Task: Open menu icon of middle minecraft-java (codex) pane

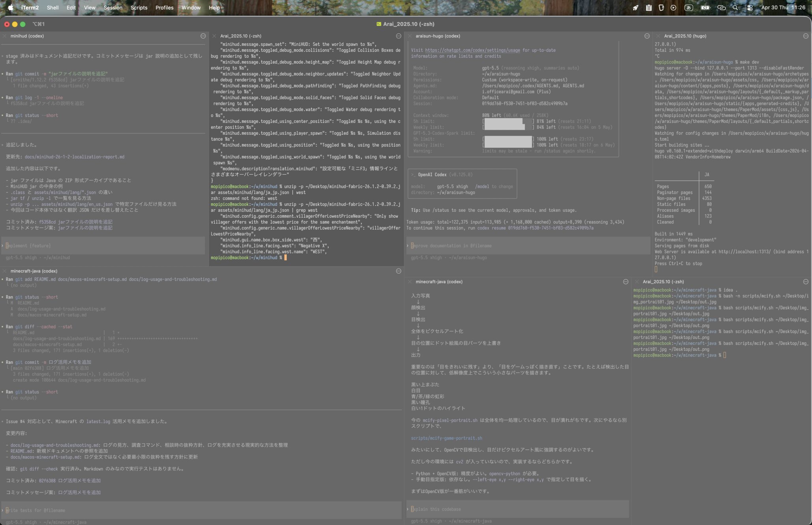Action: point(626,282)
